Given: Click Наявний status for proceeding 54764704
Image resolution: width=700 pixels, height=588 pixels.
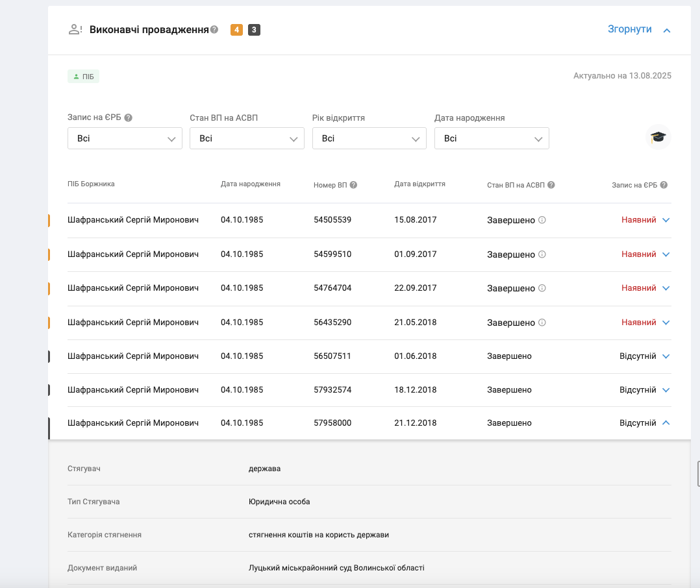Looking at the screenshot, I should 638,288.
